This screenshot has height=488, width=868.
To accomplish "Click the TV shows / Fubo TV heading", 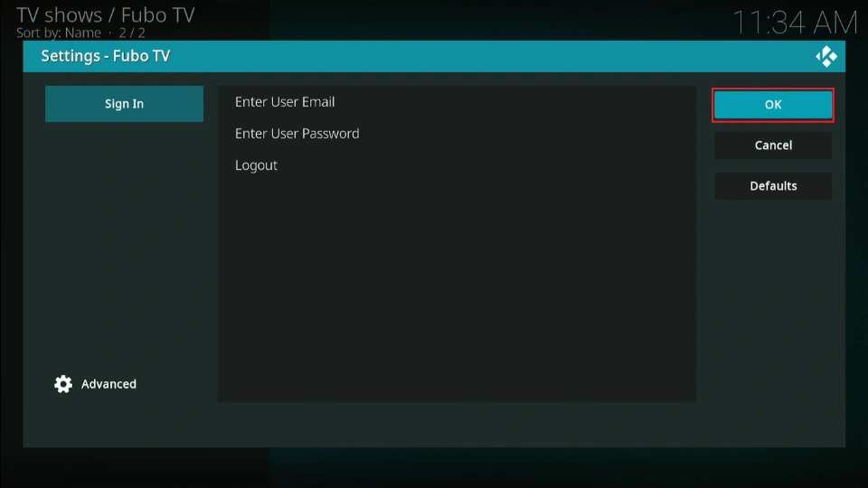I will (x=105, y=14).
